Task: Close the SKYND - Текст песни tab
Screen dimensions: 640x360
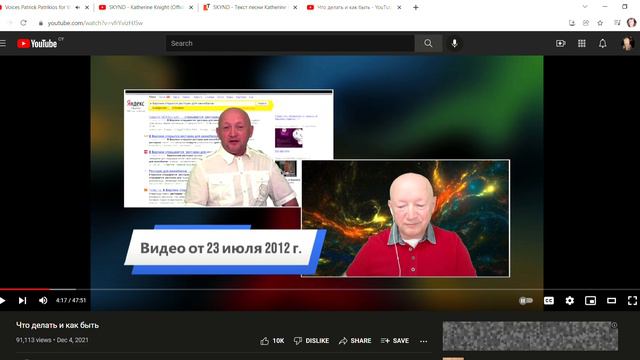Action: [295, 7]
